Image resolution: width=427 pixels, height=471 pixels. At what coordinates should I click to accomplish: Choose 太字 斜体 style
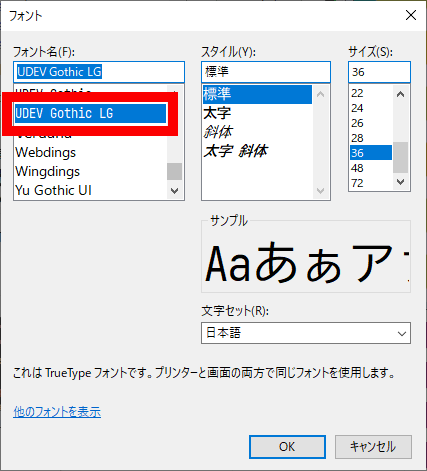(x=236, y=151)
